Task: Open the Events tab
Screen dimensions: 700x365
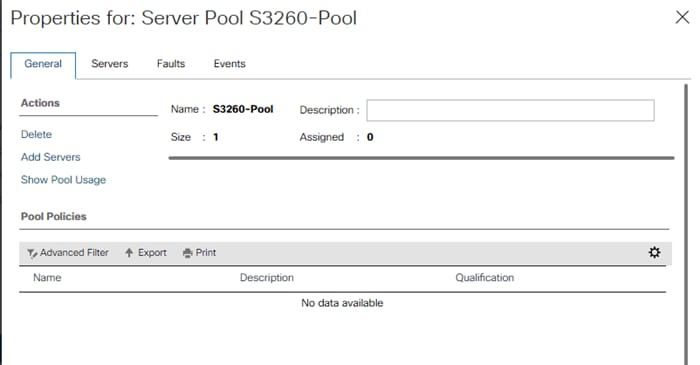Action: coord(229,64)
